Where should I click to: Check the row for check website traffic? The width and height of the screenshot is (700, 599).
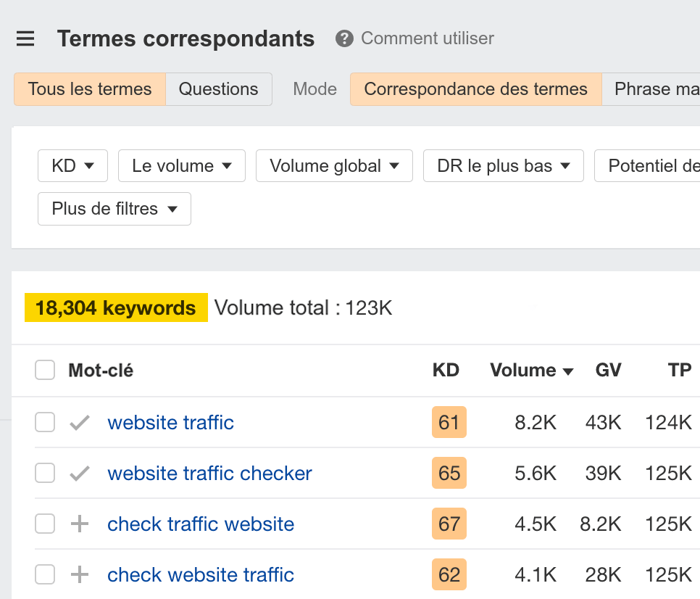(x=45, y=574)
